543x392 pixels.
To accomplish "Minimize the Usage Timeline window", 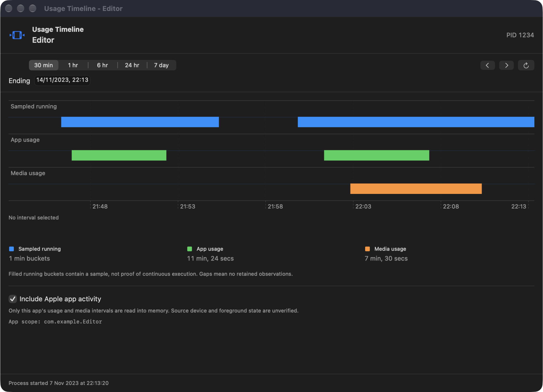I will 21,8.
